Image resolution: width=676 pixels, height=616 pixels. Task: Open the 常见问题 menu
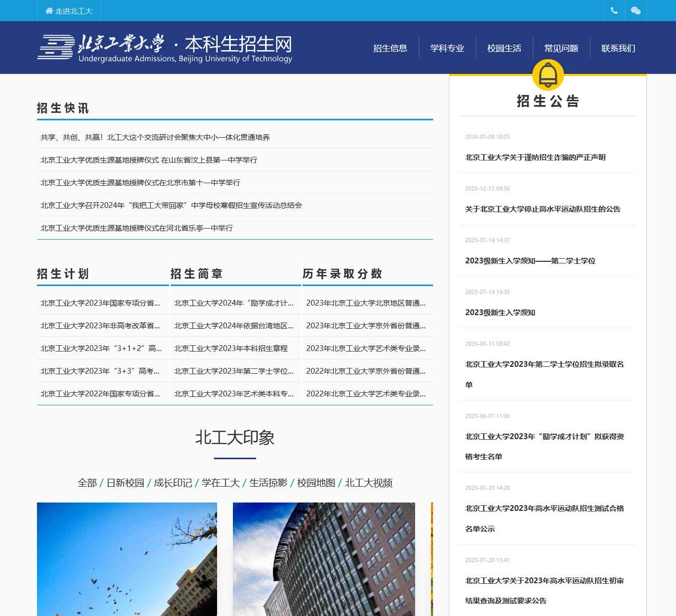561,48
